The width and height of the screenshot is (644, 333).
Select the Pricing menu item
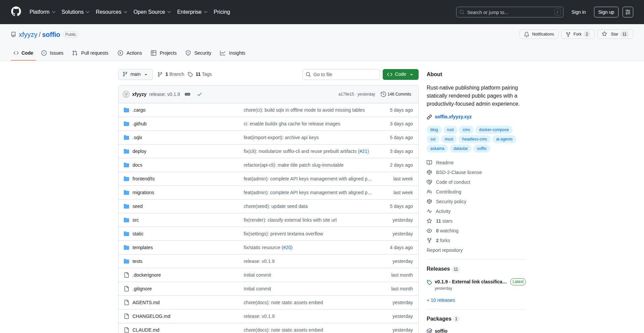coord(222,12)
